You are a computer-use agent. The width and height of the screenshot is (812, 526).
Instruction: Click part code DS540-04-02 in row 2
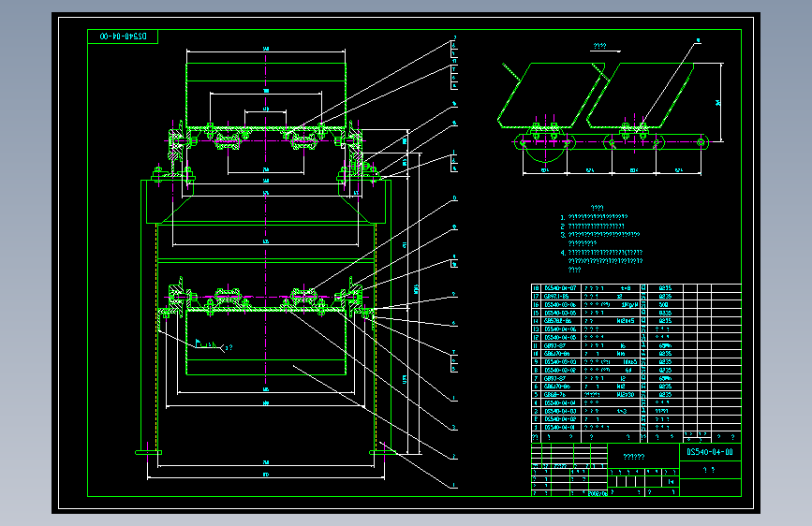[560, 418]
